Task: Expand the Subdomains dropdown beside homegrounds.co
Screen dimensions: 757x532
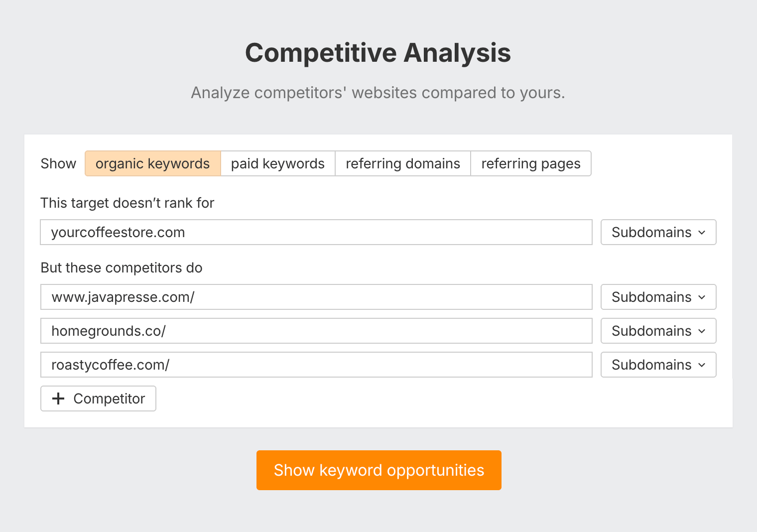Action: coord(658,331)
